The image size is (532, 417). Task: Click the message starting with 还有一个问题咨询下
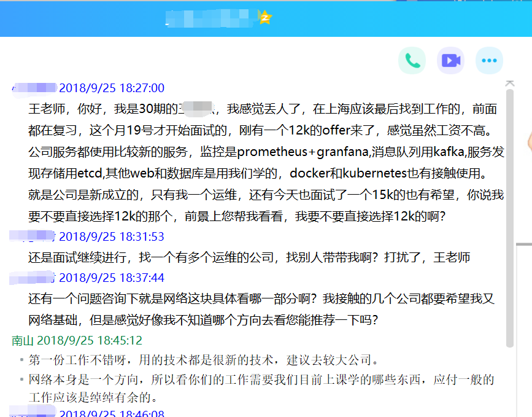pyautogui.click(x=261, y=299)
